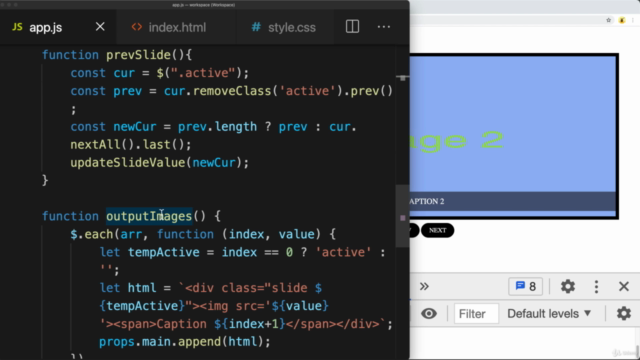Open editor more actions menu
Viewport: 640px width, 360px height.
(x=384, y=27)
